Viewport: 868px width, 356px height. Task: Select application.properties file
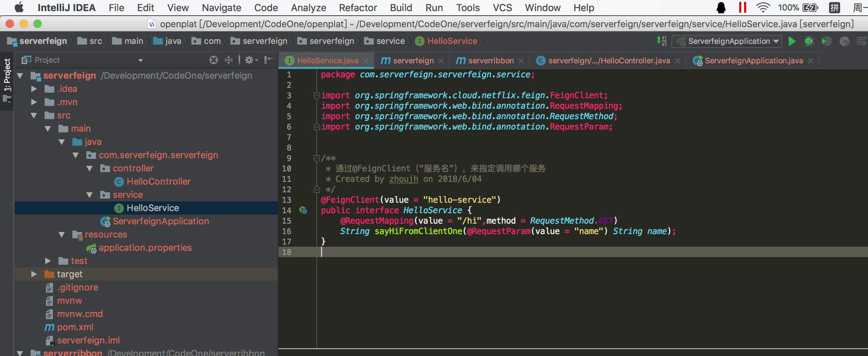(x=145, y=248)
